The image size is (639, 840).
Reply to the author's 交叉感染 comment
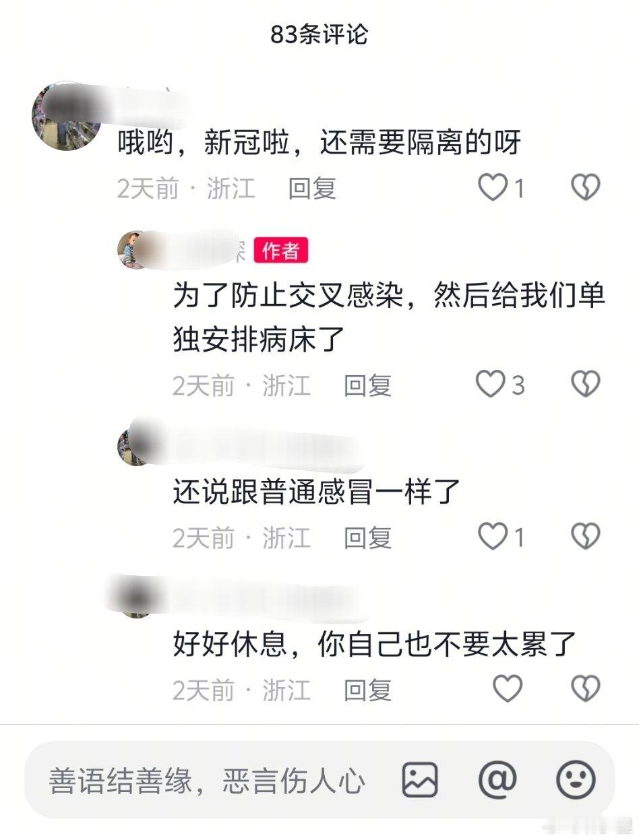click(x=367, y=386)
